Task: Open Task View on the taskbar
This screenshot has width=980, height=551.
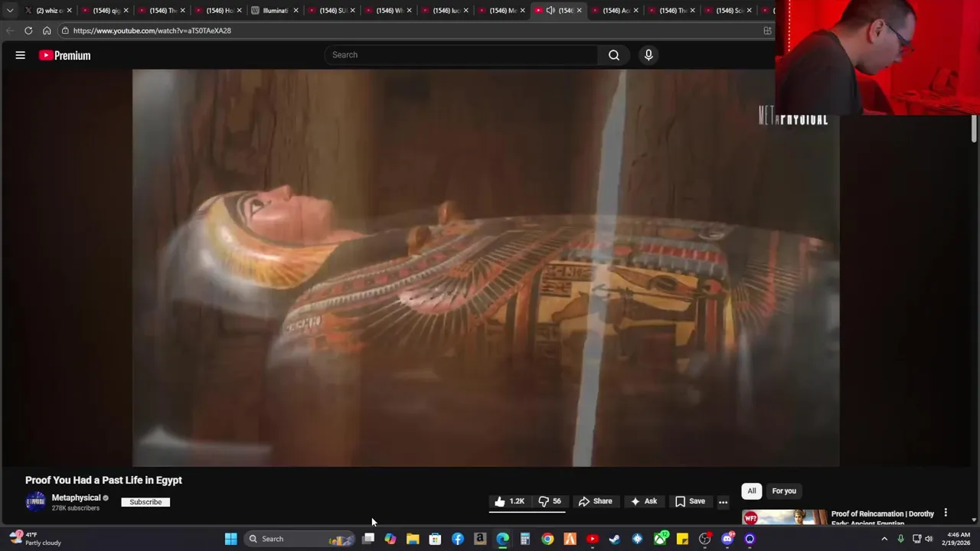Action: click(x=368, y=539)
